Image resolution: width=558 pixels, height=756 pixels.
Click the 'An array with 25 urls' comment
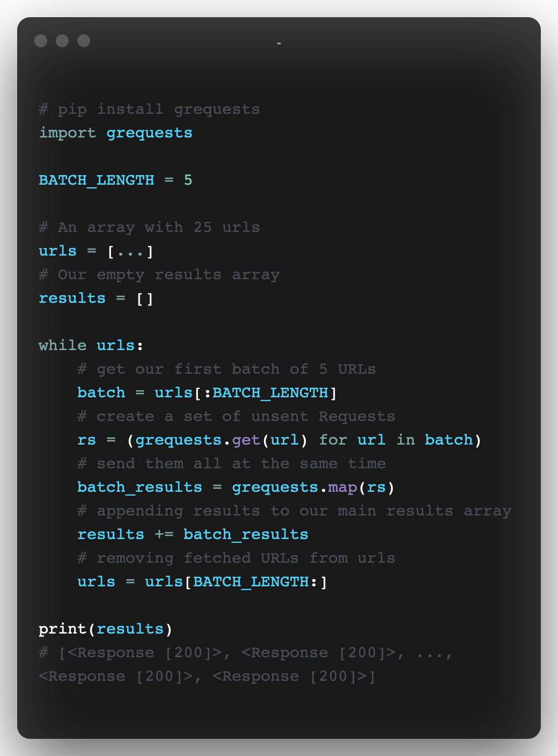[149, 228]
